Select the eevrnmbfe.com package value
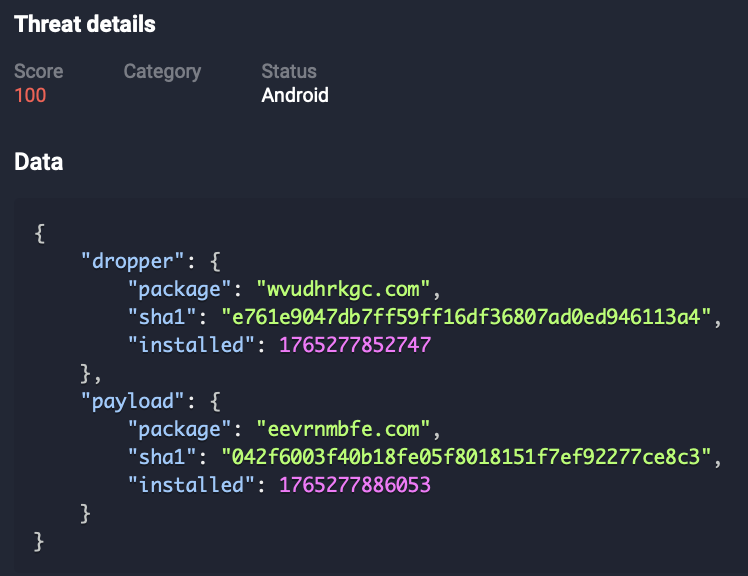This screenshot has width=748, height=576. [x=349, y=429]
